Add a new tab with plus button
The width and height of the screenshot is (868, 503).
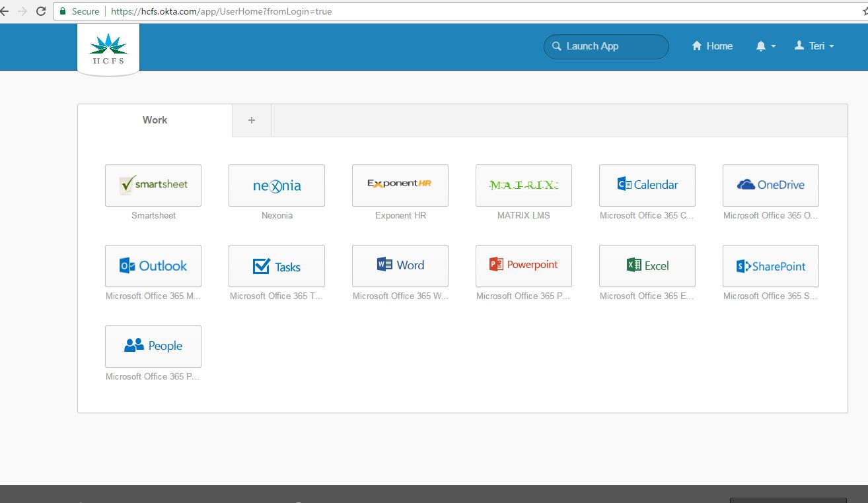(x=252, y=120)
